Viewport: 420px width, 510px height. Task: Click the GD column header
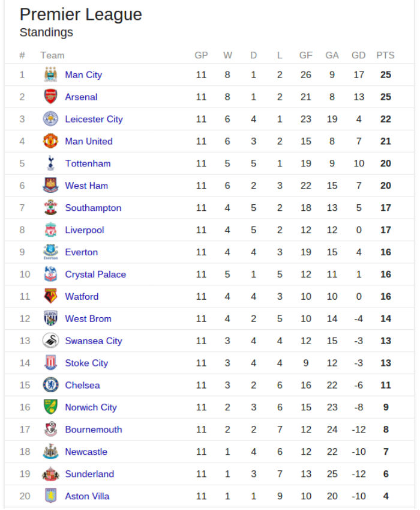[x=358, y=55]
